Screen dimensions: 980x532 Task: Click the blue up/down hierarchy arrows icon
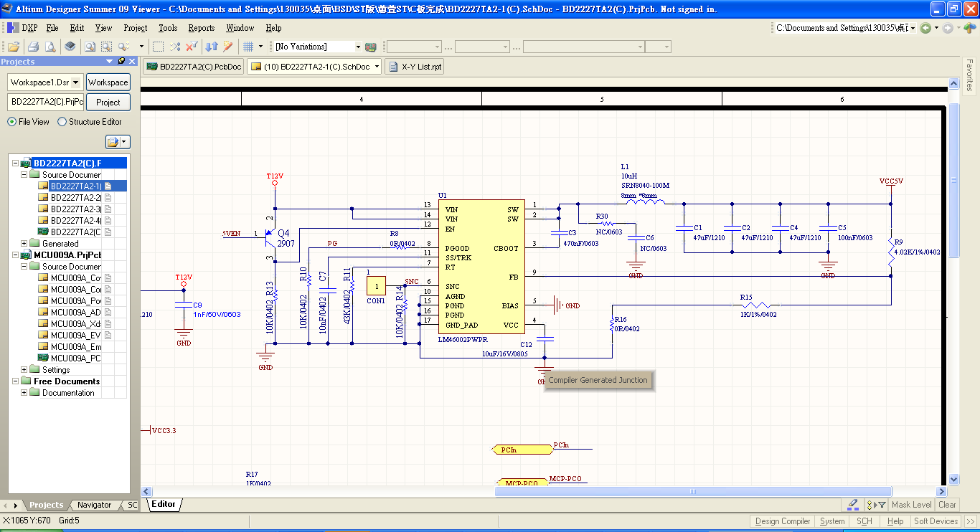coord(212,47)
